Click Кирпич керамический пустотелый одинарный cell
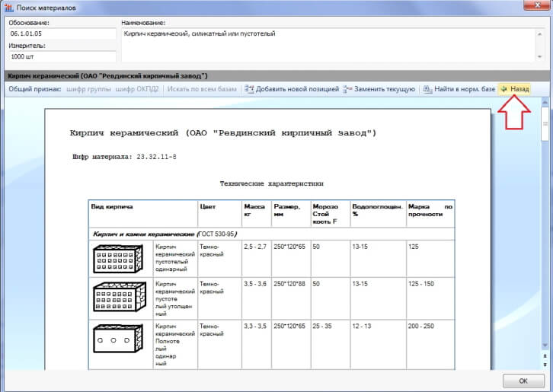 coord(175,258)
